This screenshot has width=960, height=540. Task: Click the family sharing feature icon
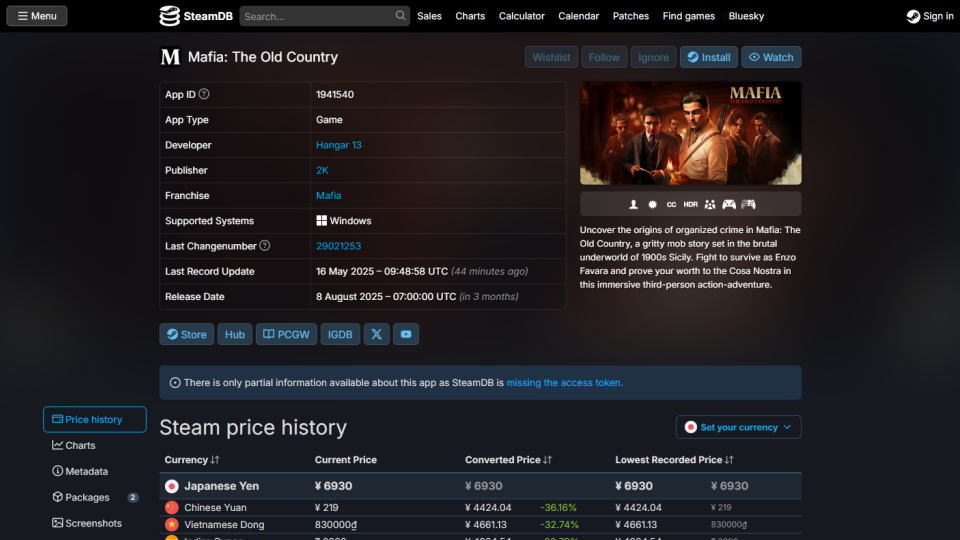(710, 204)
